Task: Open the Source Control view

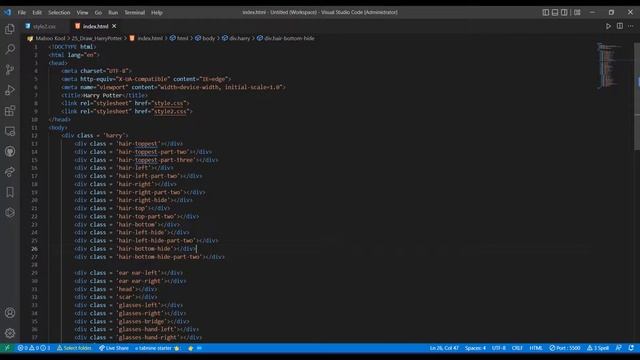Action: coord(10,70)
